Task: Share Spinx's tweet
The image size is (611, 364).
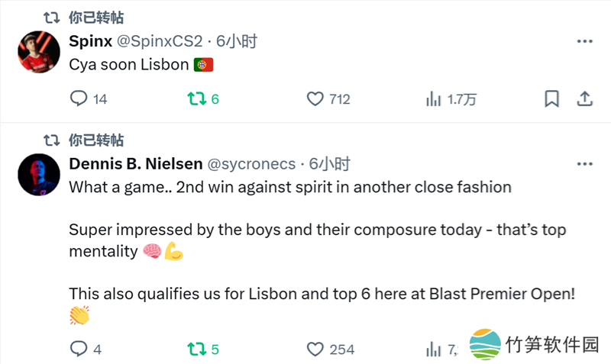Action: point(585,98)
